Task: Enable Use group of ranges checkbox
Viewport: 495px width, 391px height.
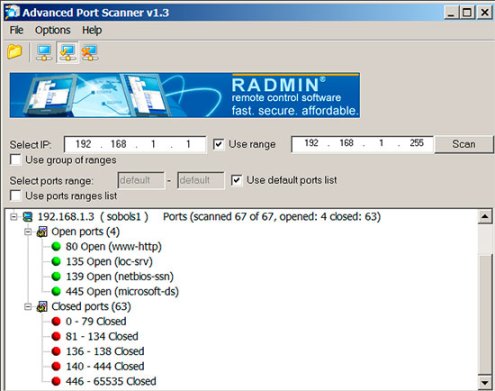Action: click(x=15, y=160)
